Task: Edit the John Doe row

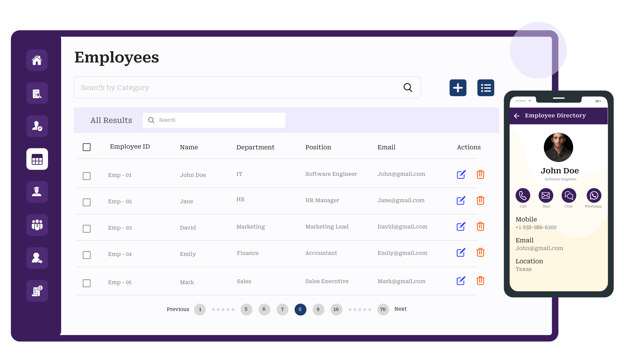Action: 461,174
